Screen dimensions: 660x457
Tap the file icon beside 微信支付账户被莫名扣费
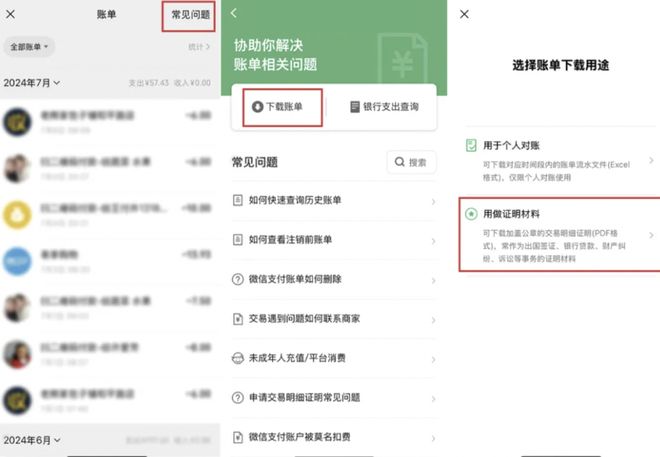(238, 437)
